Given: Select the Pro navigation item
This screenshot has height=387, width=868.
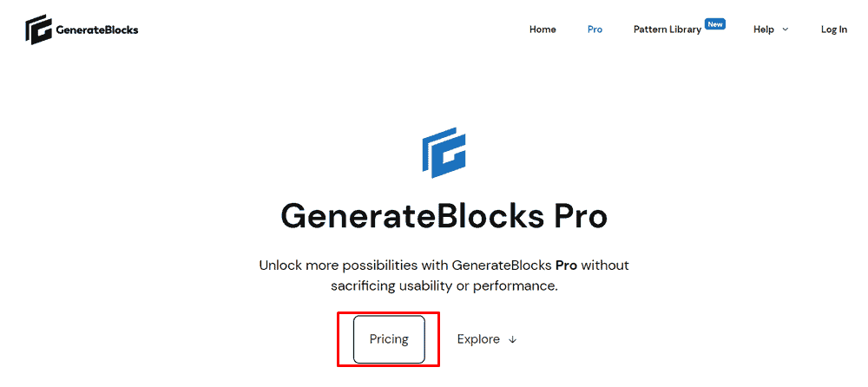Looking at the screenshot, I should pyautogui.click(x=595, y=30).
